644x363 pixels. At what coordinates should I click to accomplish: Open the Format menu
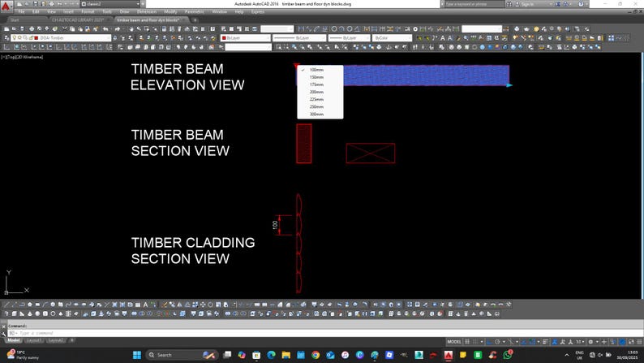pyautogui.click(x=88, y=12)
